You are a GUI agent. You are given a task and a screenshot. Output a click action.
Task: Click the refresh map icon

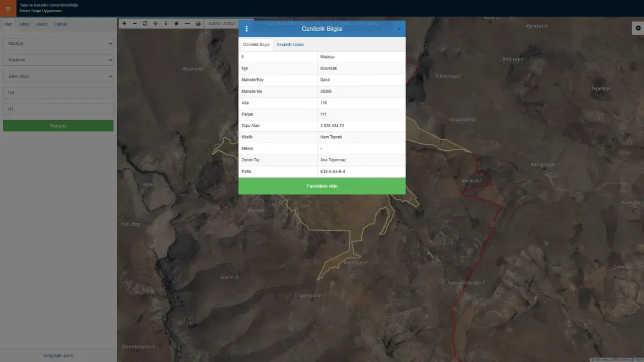[145, 24]
